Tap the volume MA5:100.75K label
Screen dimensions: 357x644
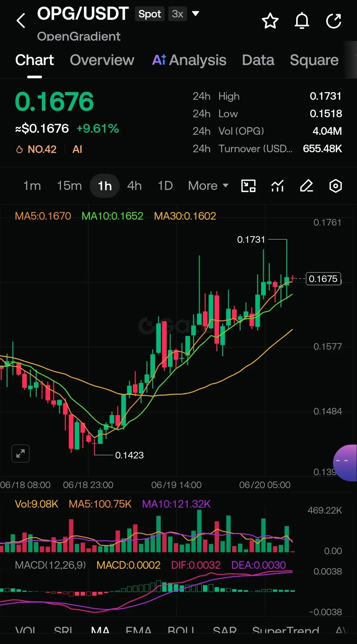[x=100, y=504]
